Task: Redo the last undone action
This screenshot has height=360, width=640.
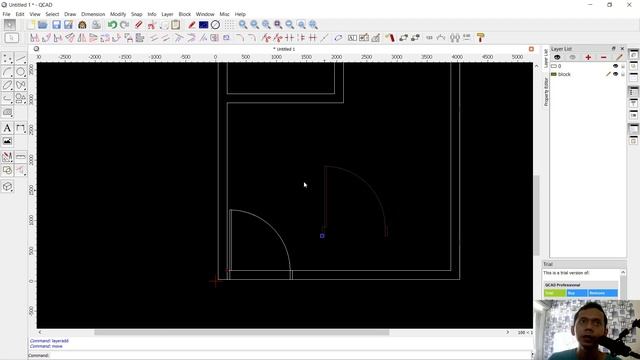Action: click(124, 25)
